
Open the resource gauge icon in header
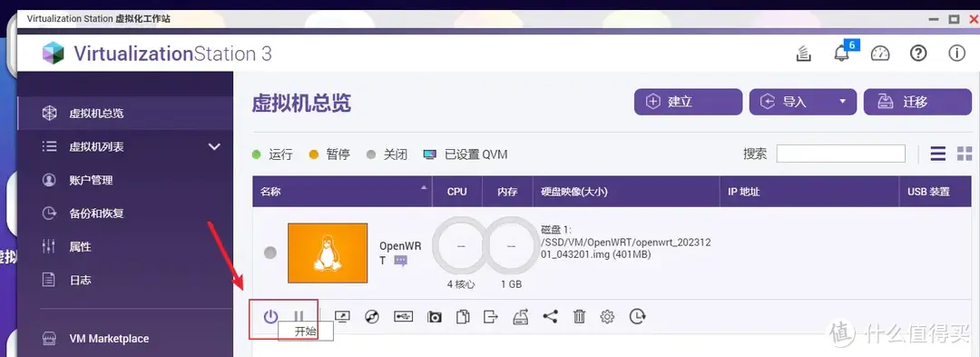click(880, 54)
